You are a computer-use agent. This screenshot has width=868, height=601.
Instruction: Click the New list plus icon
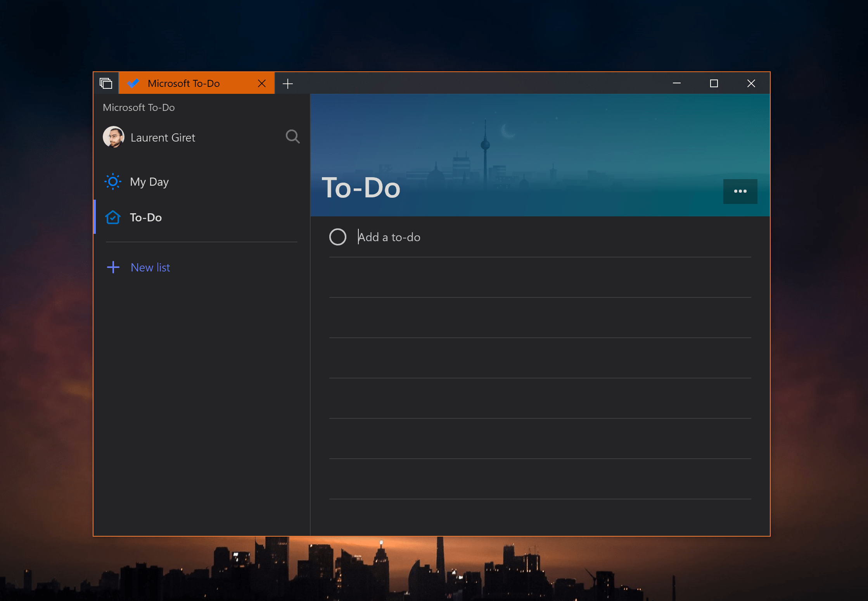pos(113,267)
